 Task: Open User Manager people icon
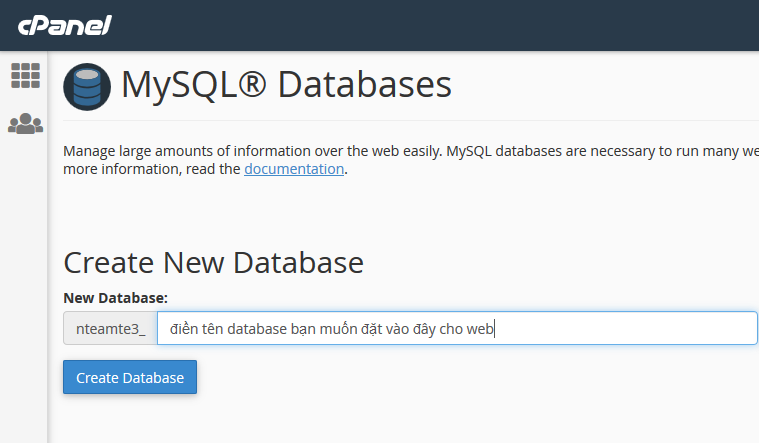pyautogui.click(x=26, y=124)
